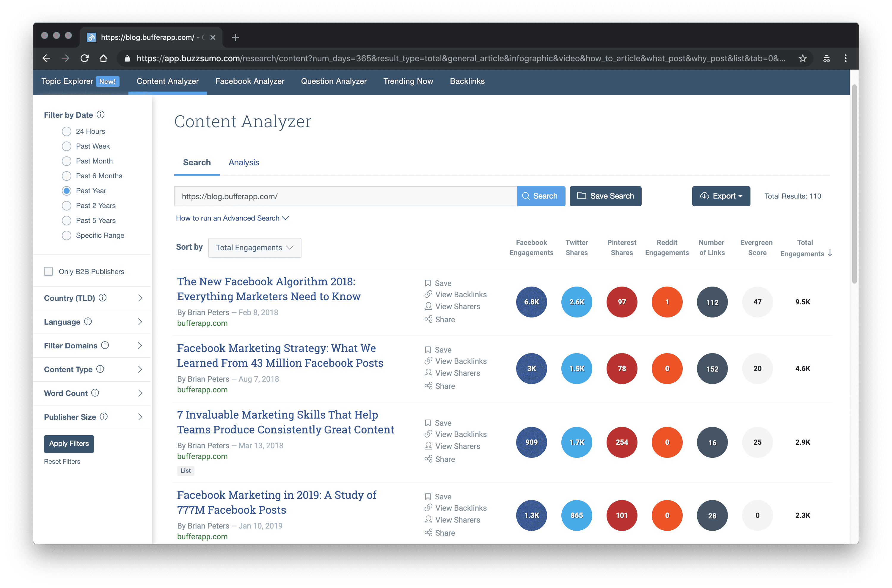Click Apply Filters button
This screenshot has width=892, height=588.
69,443
